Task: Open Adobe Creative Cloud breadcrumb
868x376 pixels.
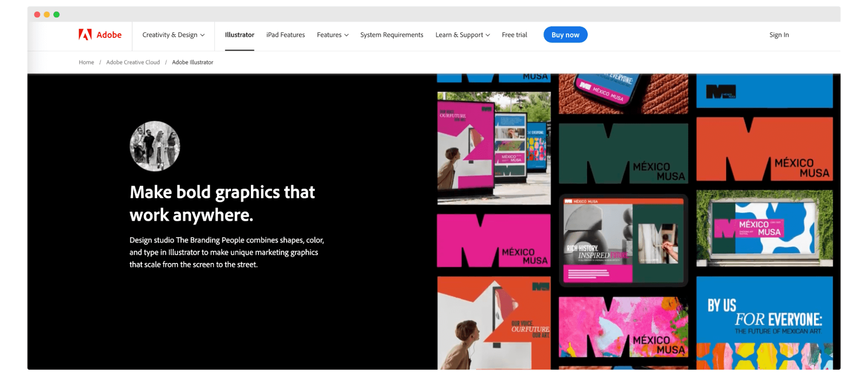Action: (x=133, y=62)
